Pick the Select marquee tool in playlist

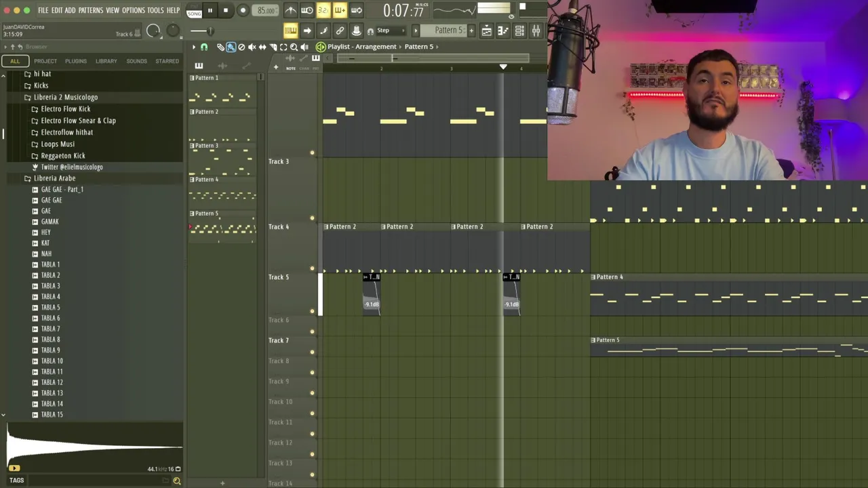[283, 47]
